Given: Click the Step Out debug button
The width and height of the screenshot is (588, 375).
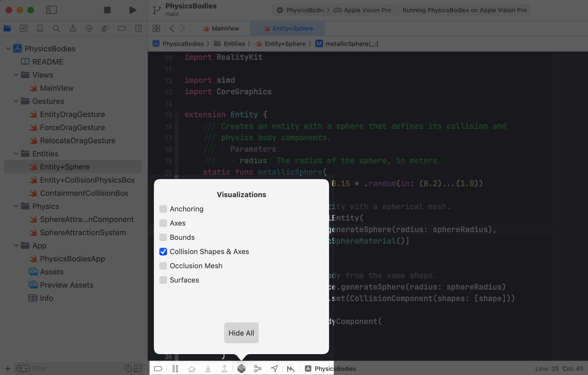Looking at the screenshot, I should click(224, 369).
